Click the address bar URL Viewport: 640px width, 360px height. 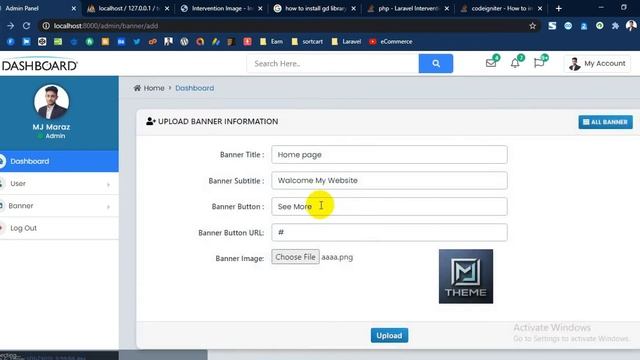pos(106,26)
